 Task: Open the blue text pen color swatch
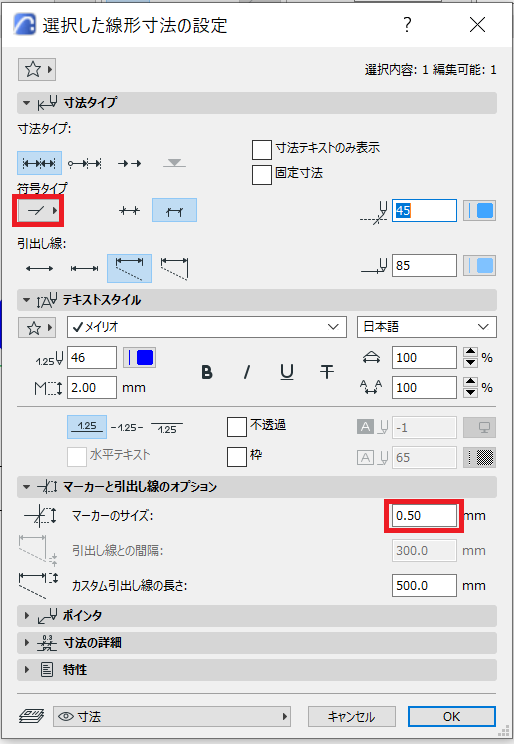pyautogui.click(x=140, y=357)
